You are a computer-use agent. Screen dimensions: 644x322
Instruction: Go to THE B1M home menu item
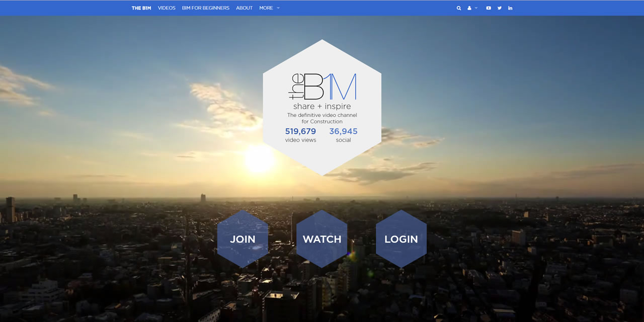[x=141, y=8]
